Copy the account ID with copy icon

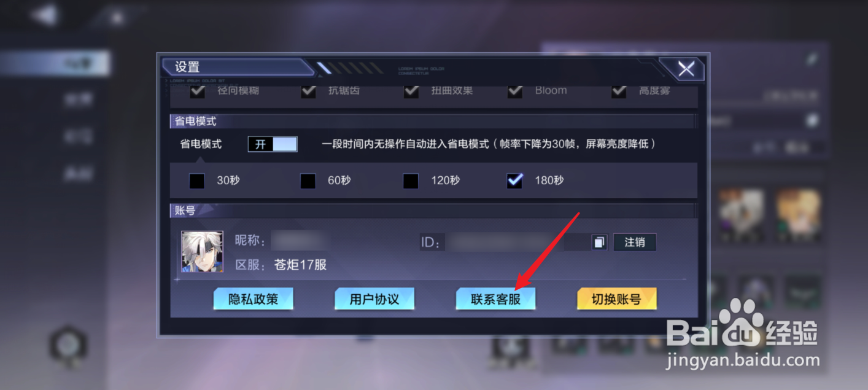pos(599,242)
